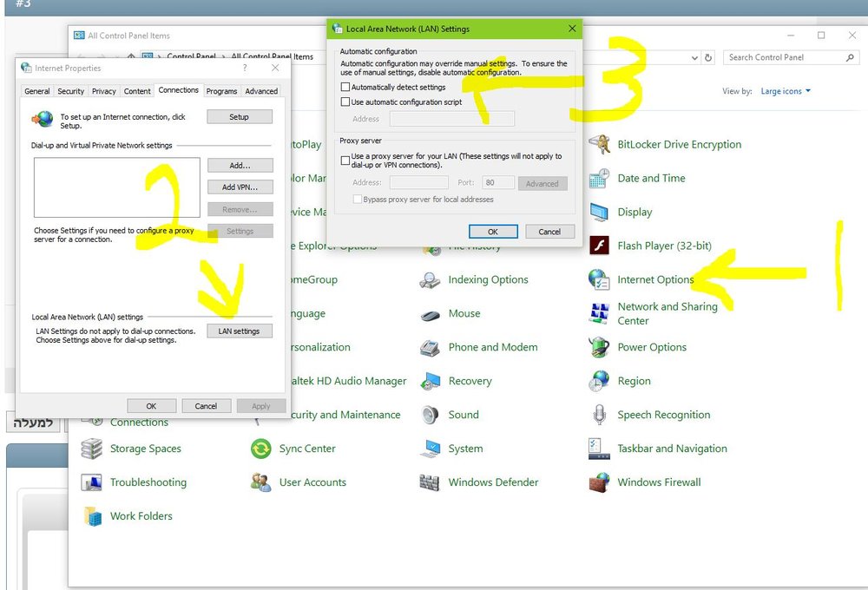
Task: Open Flash Player (32-bit) icon
Action: 599,246
